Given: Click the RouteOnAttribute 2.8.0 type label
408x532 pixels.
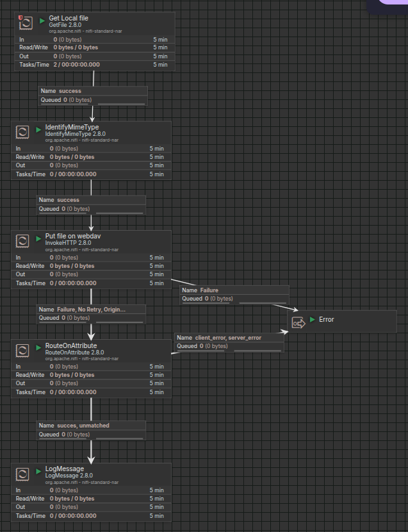Looking at the screenshot, I should click(74, 352).
